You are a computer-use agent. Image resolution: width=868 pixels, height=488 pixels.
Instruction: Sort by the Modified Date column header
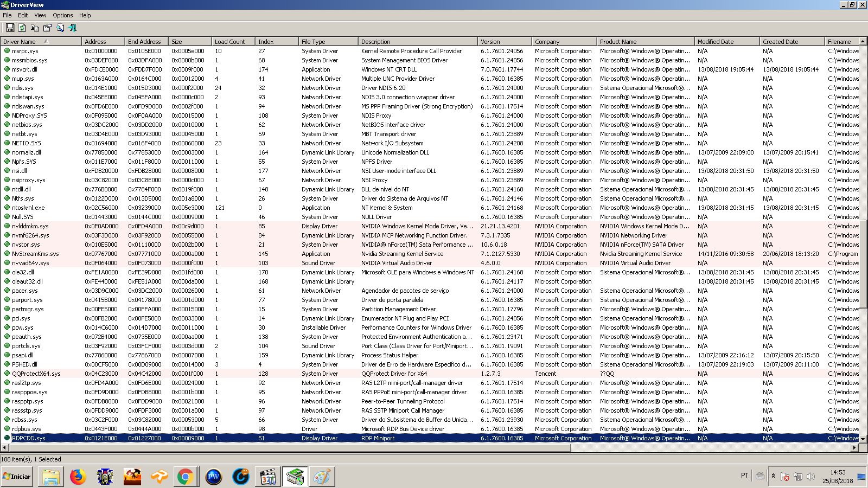727,42
